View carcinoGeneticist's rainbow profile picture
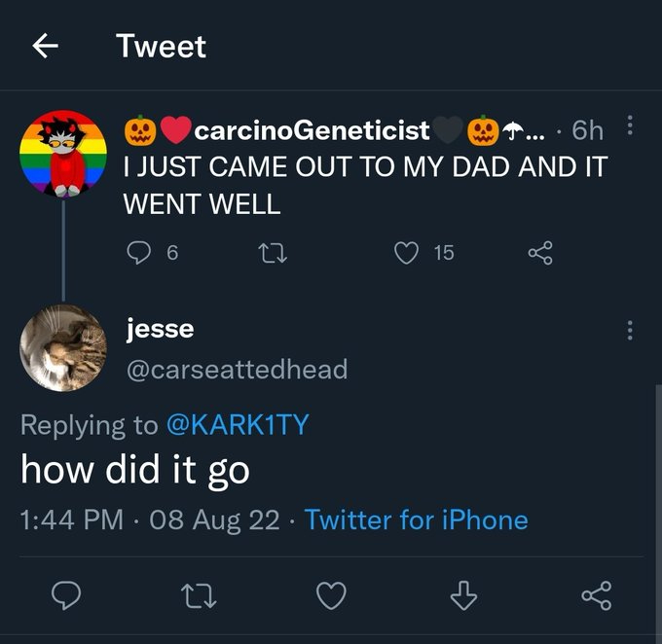Image resolution: width=662 pixels, height=644 pixels. pyautogui.click(x=63, y=154)
